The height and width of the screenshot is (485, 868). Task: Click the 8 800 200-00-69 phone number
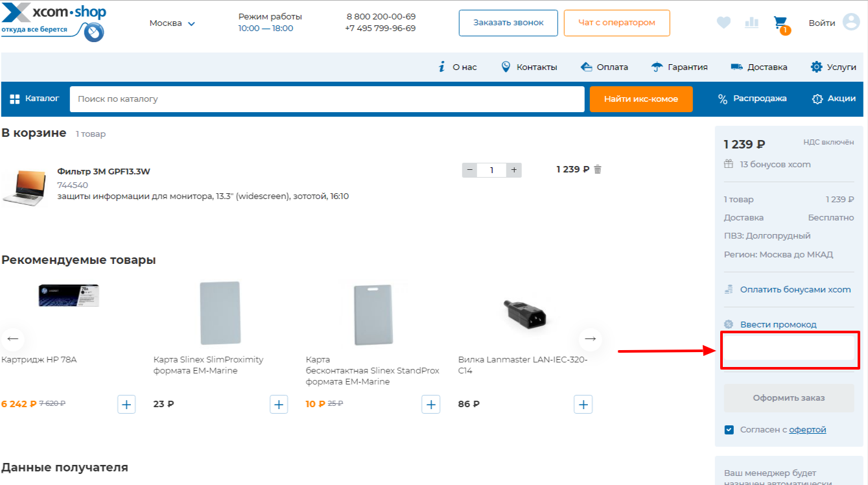[x=381, y=17]
